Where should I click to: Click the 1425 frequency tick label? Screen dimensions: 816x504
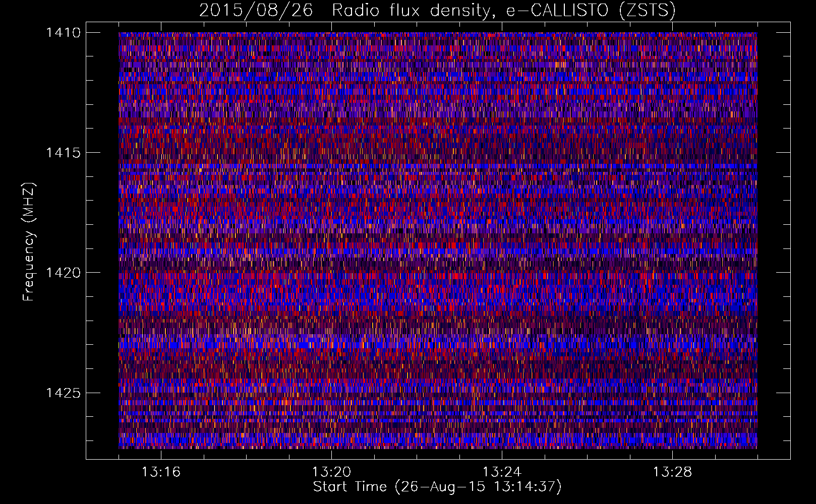click(63, 393)
